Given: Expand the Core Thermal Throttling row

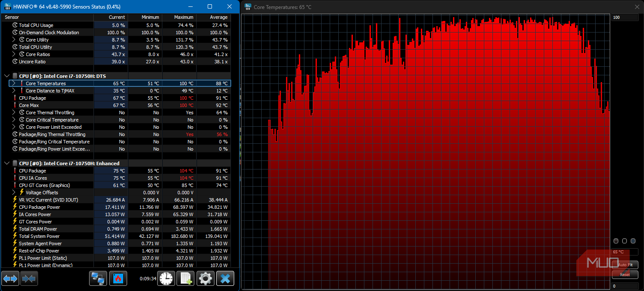Looking at the screenshot, I should 14,113.
